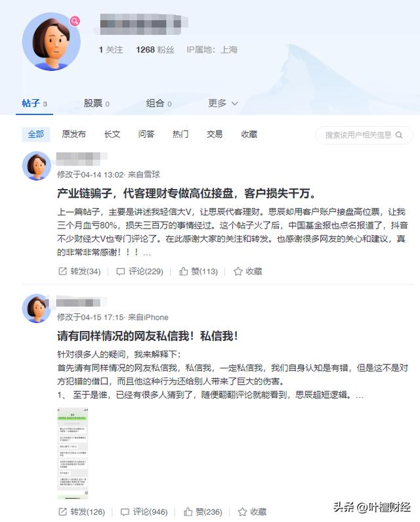The height and width of the screenshot is (522, 420).
Task: Open post titled 产业链骗子，代客理财专做高位接盘
Action: point(186,193)
